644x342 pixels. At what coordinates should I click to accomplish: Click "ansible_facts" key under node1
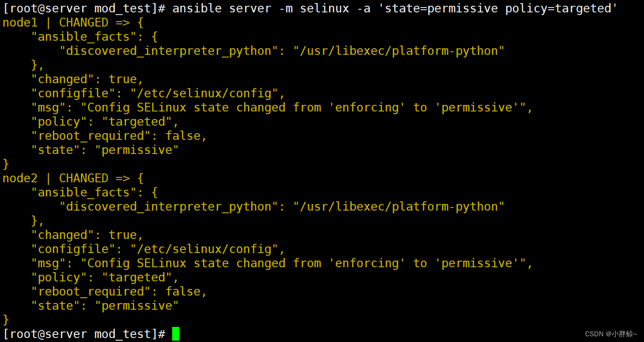point(83,37)
